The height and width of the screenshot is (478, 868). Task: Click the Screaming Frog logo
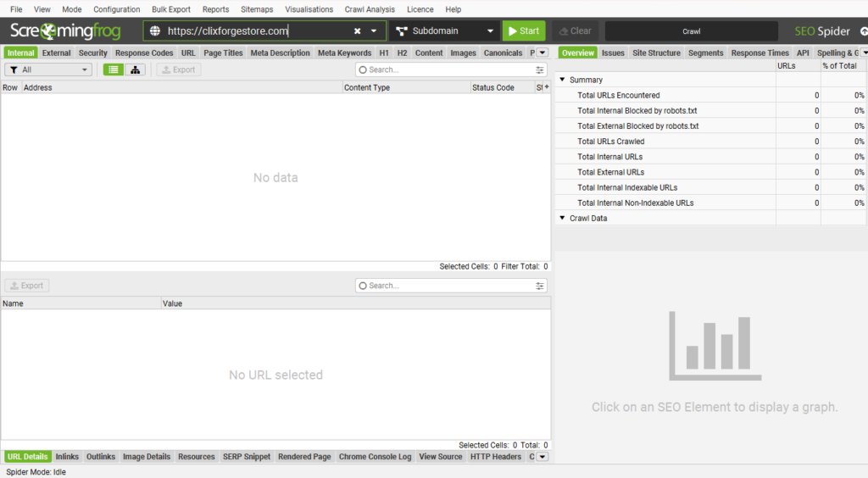pyautogui.click(x=65, y=31)
